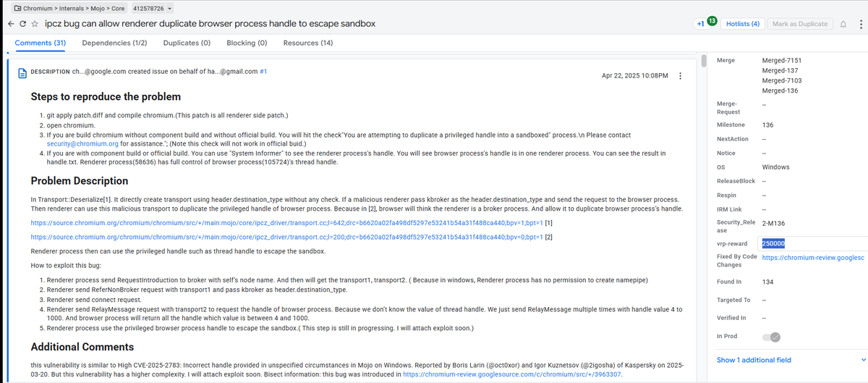
Task: Click chevron beside additional field row
Action: (862, 360)
